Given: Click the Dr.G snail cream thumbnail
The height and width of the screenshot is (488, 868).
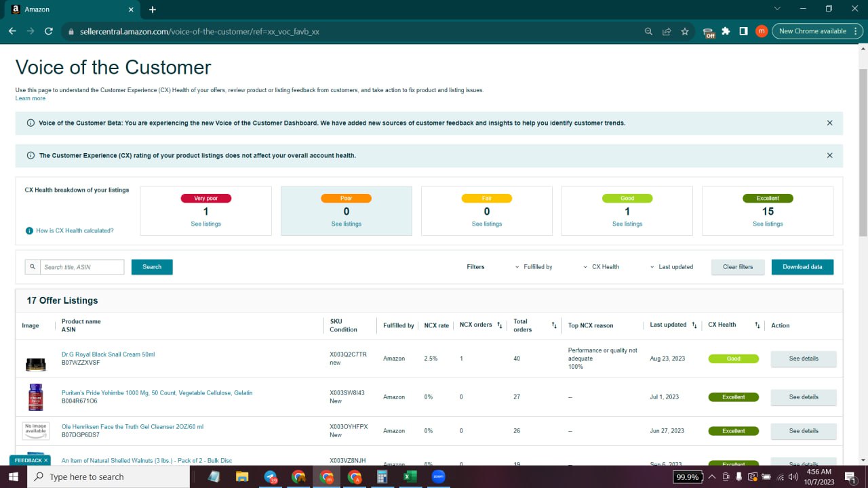Looking at the screenshot, I should (x=35, y=365).
